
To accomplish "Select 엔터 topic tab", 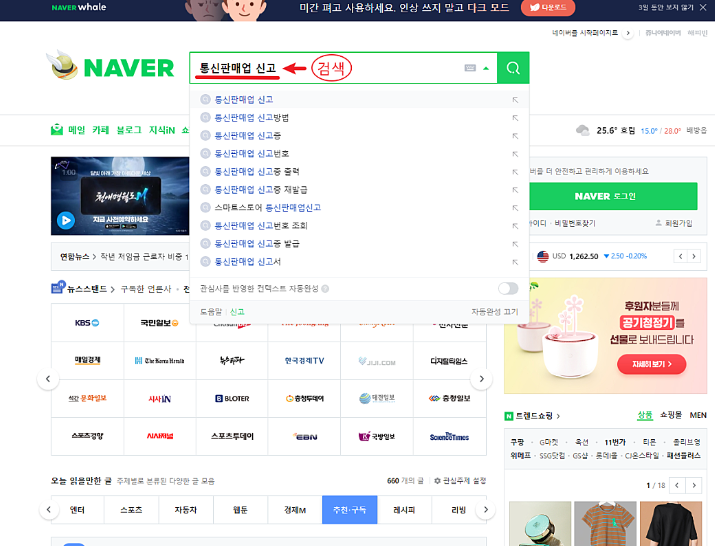I will tap(77, 510).
